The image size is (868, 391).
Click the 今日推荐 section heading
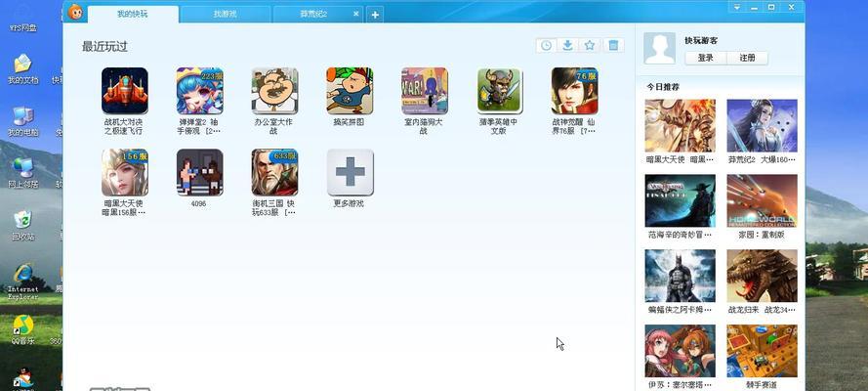pyautogui.click(x=663, y=87)
